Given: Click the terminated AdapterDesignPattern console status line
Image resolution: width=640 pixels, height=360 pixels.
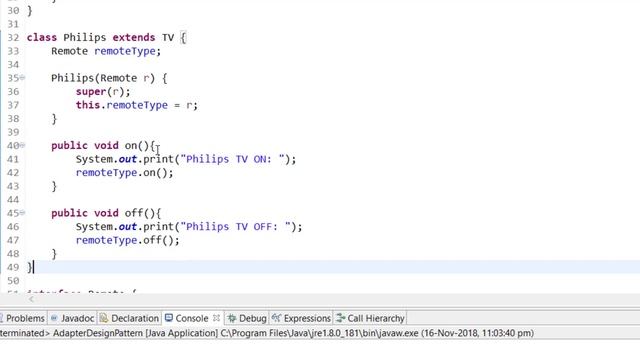Looking at the screenshot, I should point(267,333).
